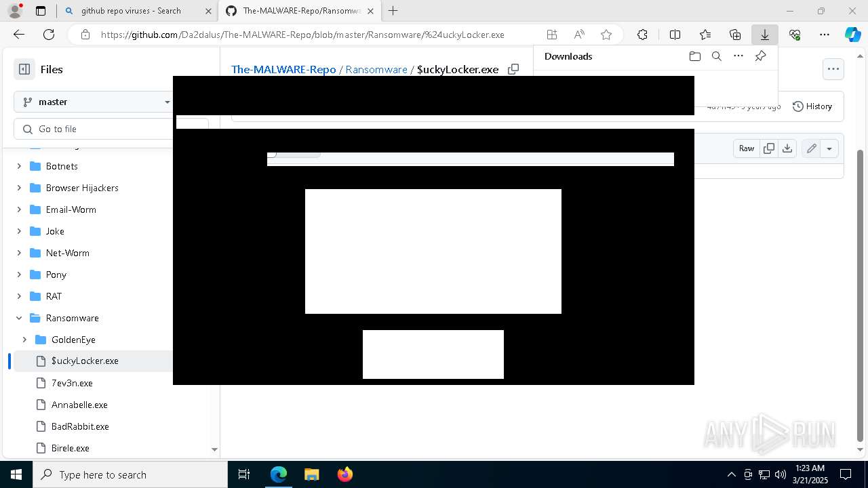Toggle Split screen icon
Viewport: 868px width, 488px height.
675,35
